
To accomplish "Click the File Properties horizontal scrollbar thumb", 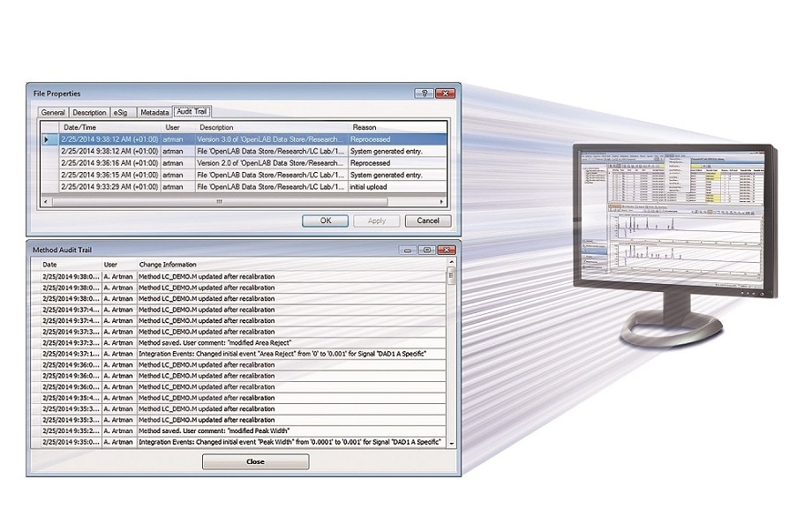I will tap(219, 201).
